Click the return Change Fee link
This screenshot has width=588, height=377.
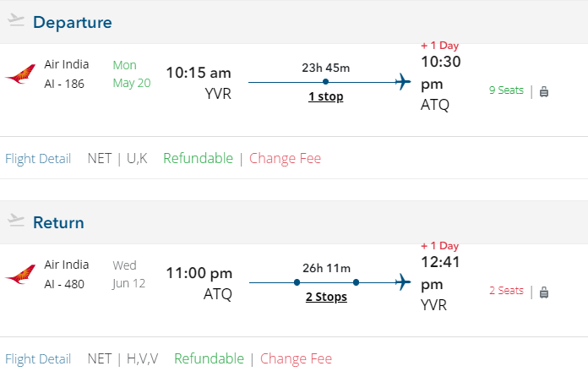click(x=296, y=358)
